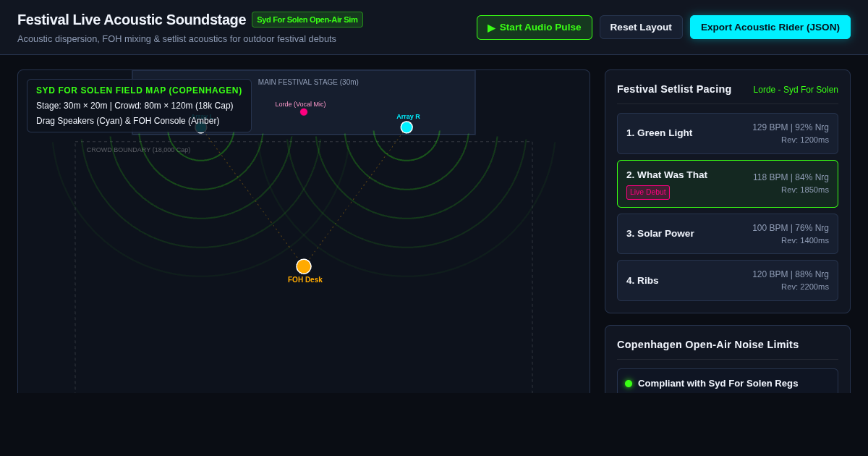Click the CROWD BOUNDARY (18,000 Cap) label
The width and height of the screenshot is (868, 456).
[x=139, y=150]
